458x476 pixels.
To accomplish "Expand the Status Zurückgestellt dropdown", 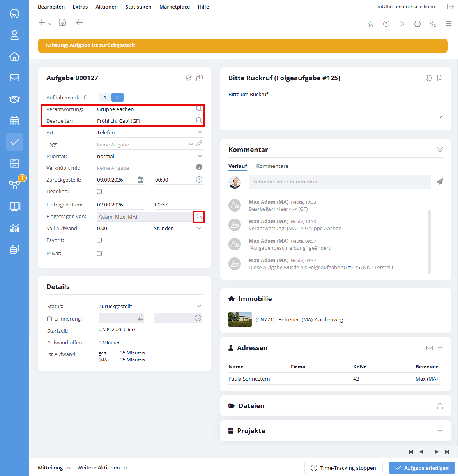I will (x=150, y=306).
